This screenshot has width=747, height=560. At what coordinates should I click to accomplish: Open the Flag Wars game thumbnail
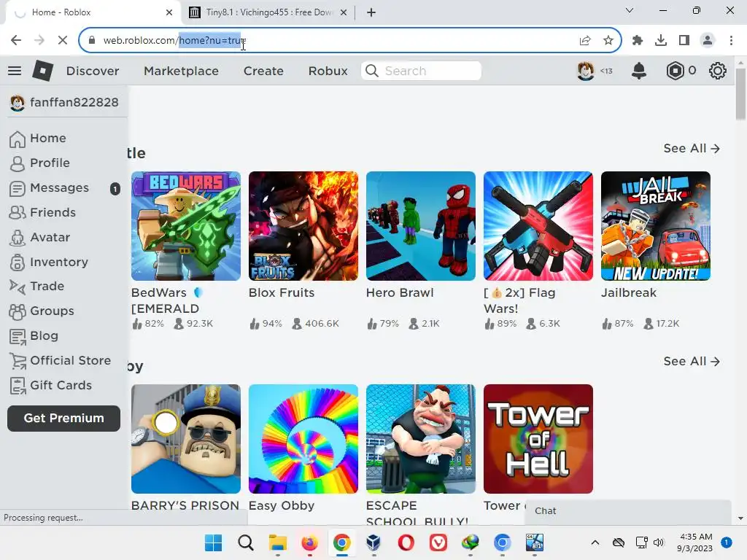click(538, 226)
